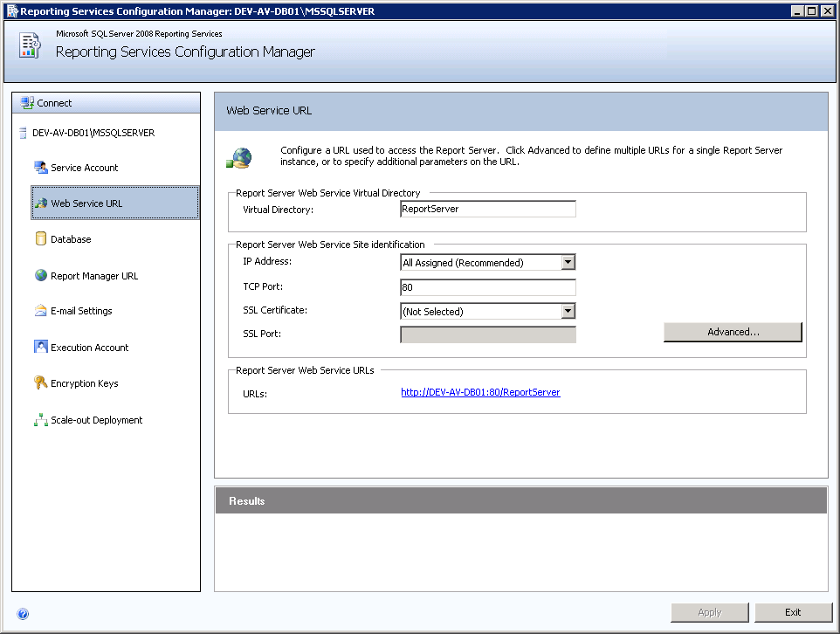The height and width of the screenshot is (634, 840).
Task: Open the SSL Certificate dropdown
Action: click(568, 311)
